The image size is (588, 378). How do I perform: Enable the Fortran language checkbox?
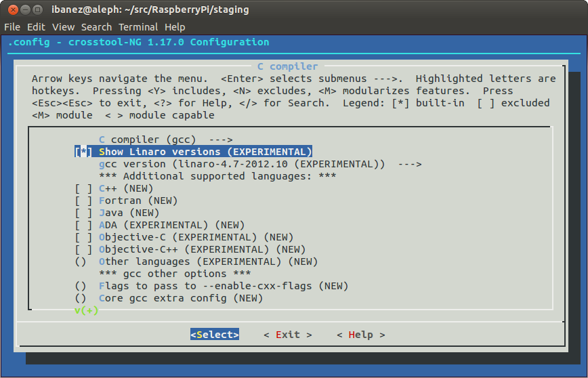coord(83,201)
